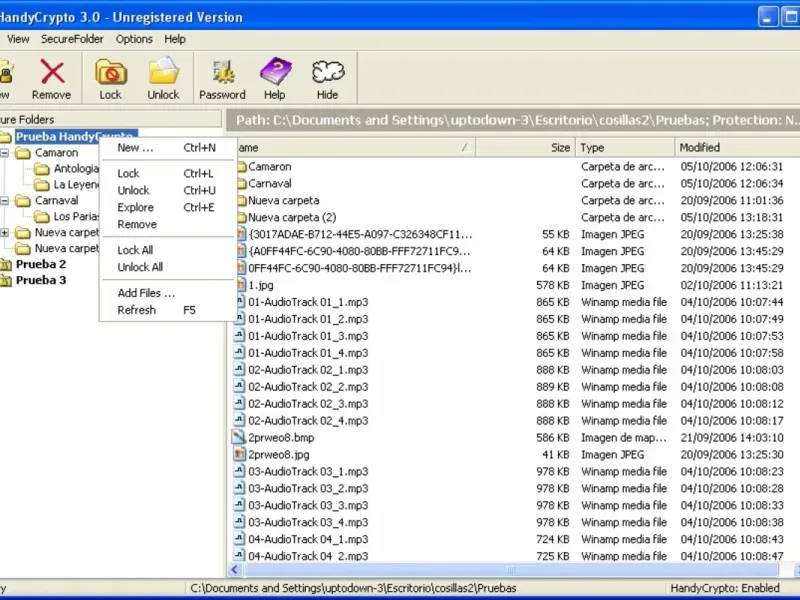Screen dimensions: 800x600
Task: Collapse the Carnaval tree folder
Action: 5,200
